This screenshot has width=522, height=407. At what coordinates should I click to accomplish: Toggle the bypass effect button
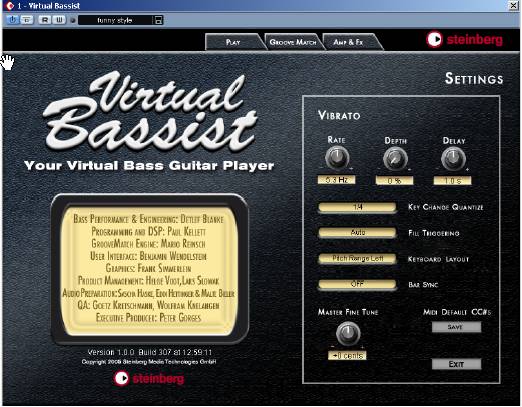(27, 20)
